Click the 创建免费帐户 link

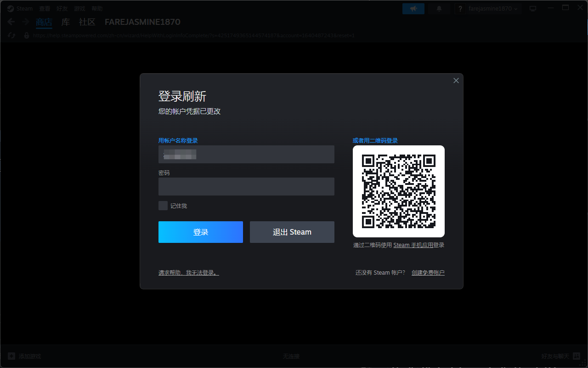pos(428,273)
